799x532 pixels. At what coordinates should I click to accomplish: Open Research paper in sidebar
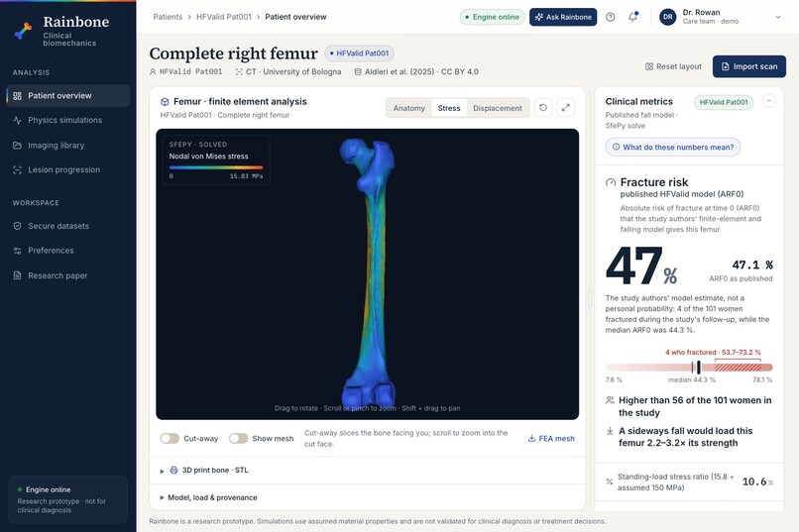click(x=68, y=275)
